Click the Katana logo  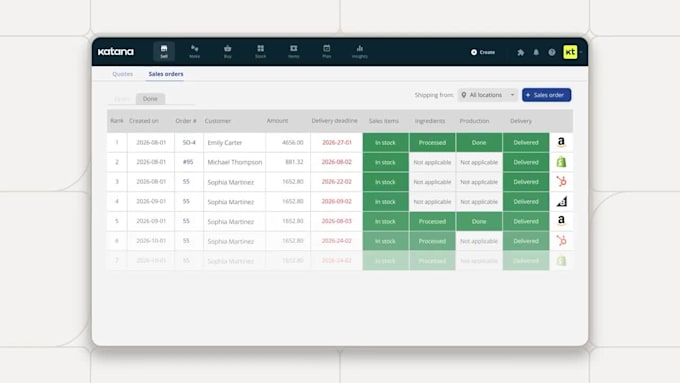point(116,52)
